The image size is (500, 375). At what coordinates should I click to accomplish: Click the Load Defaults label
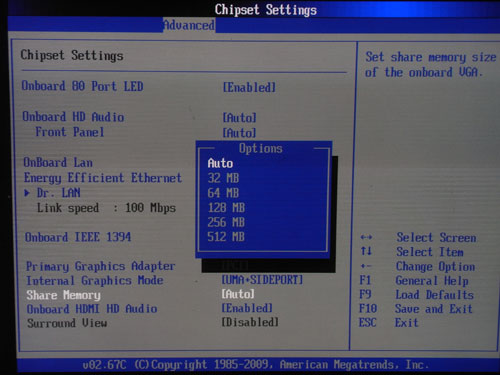click(435, 295)
